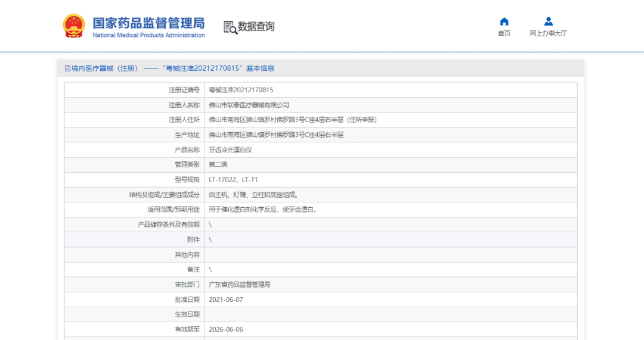Click approval department 广东省药品监督管理局
Viewport: 644px width, 340px height.
[240, 285]
